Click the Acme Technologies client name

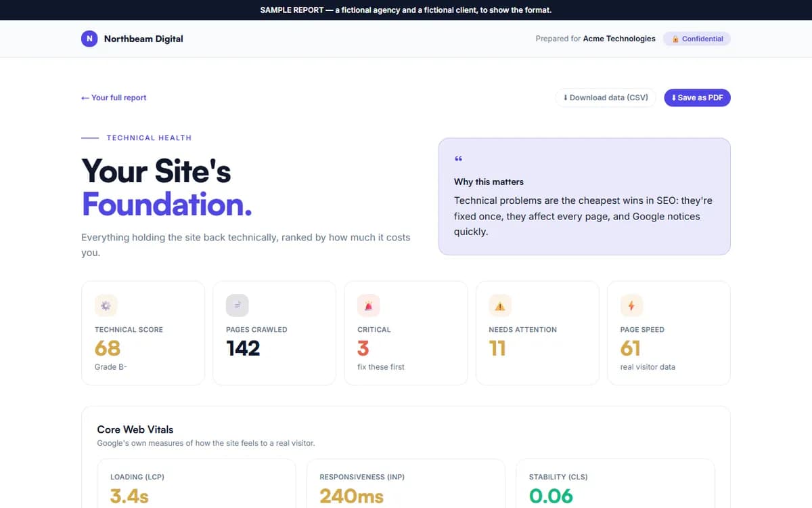point(619,39)
